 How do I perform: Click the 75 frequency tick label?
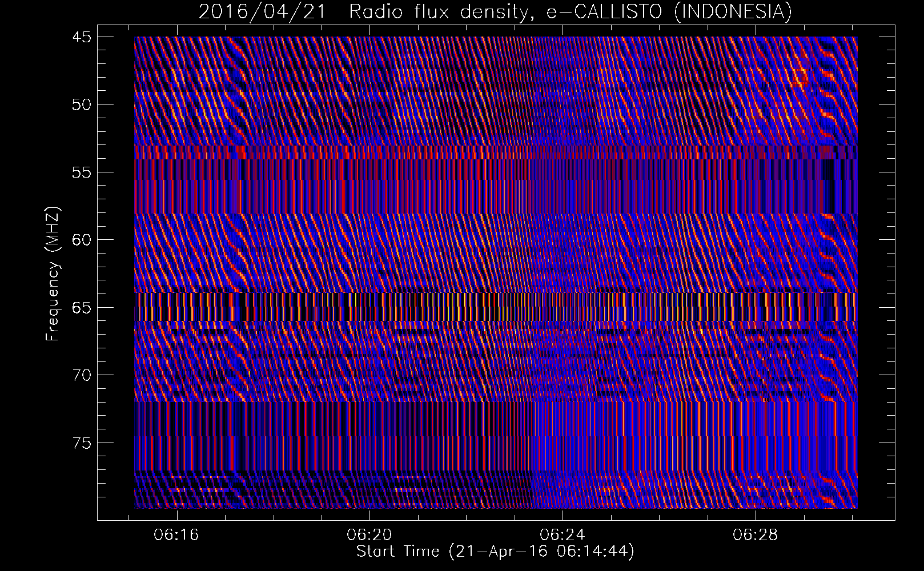point(81,443)
